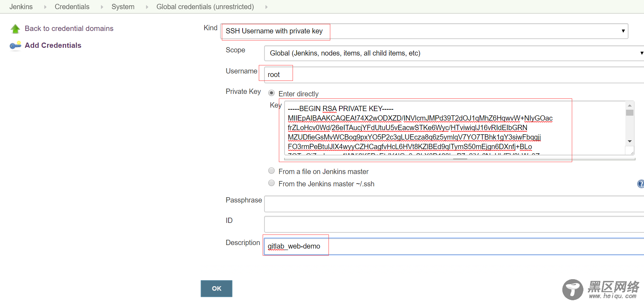Open System breadcrumb menu arrow

tap(147, 7)
